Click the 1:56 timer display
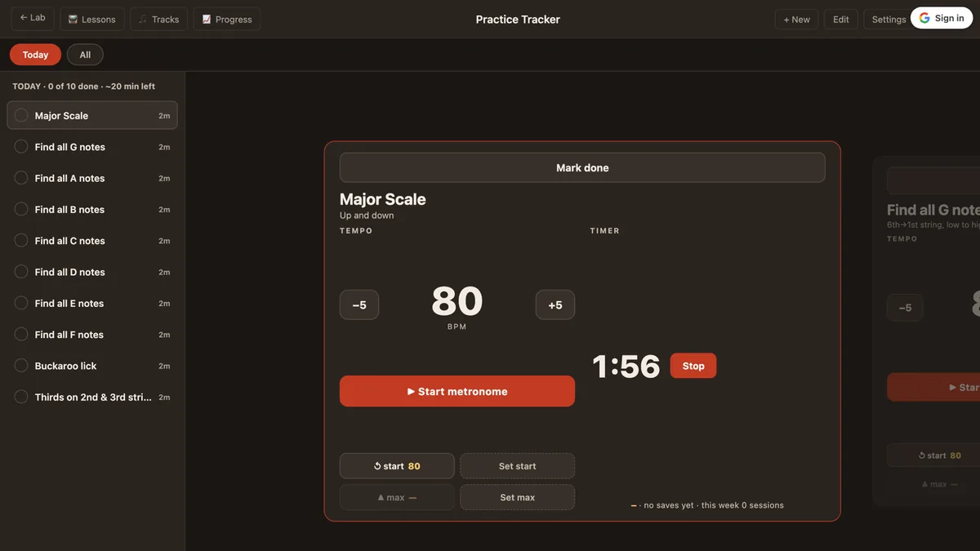Viewport: 980px width, 551px height. [626, 367]
